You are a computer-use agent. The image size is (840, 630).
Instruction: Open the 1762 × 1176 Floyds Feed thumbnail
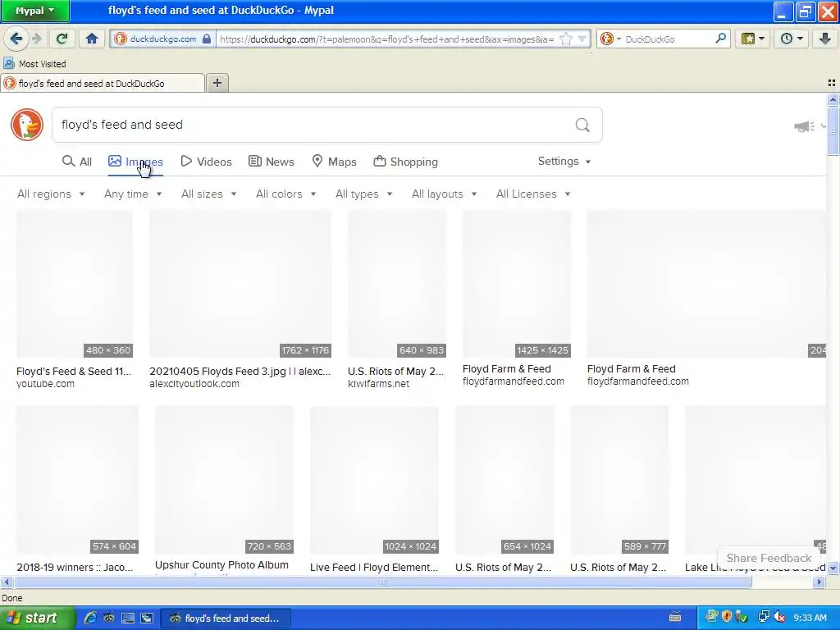pyautogui.click(x=240, y=284)
